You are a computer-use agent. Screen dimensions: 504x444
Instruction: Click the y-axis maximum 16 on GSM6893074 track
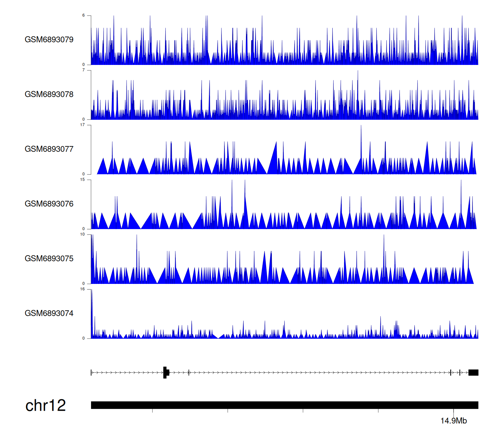[x=82, y=289]
